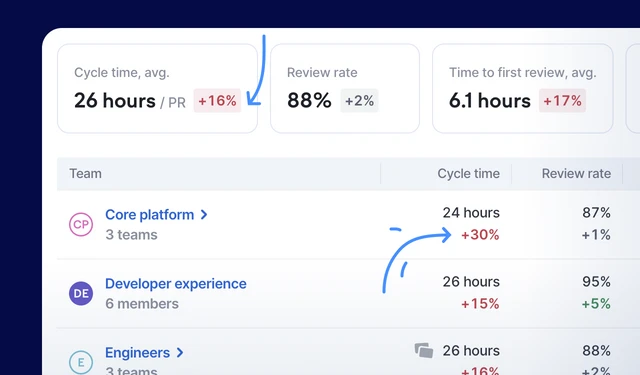This screenshot has width=640, height=375.
Task: Sort by the Review rate column header
Action: point(576,173)
